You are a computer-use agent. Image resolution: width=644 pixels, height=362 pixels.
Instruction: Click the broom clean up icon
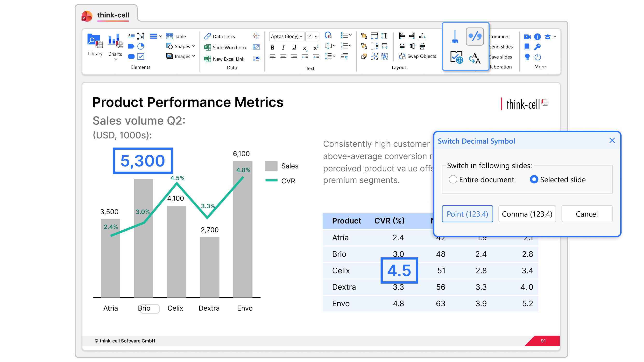pyautogui.click(x=455, y=37)
